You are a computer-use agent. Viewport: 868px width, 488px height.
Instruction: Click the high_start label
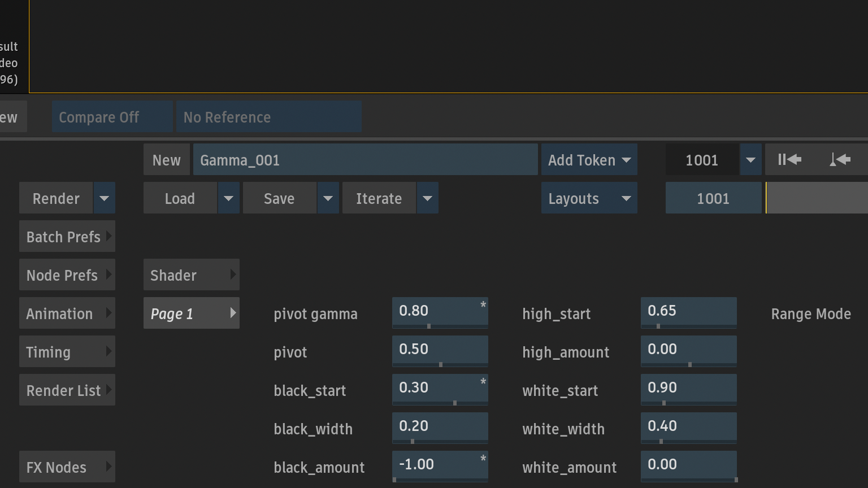pos(557,315)
